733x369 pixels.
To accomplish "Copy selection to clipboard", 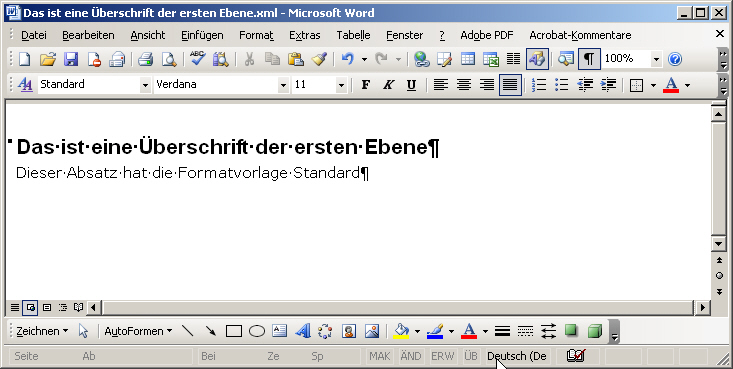I will click(x=272, y=59).
